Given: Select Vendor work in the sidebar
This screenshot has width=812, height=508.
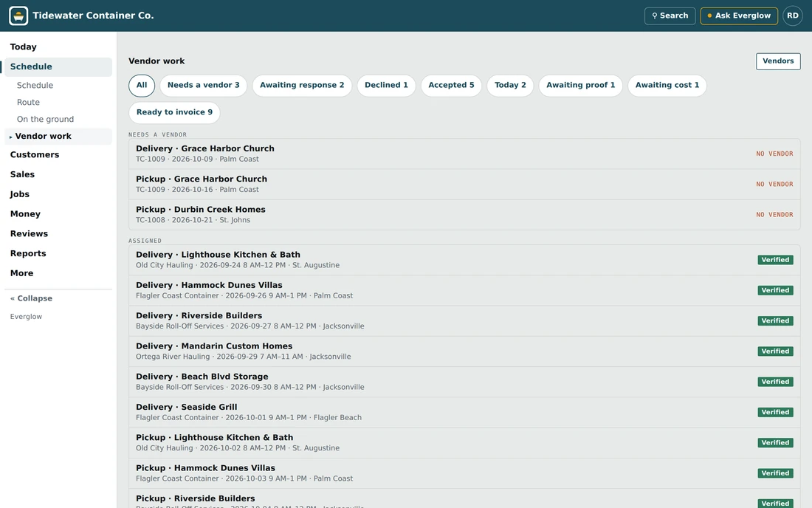Looking at the screenshot, I should tap(58, 136).
